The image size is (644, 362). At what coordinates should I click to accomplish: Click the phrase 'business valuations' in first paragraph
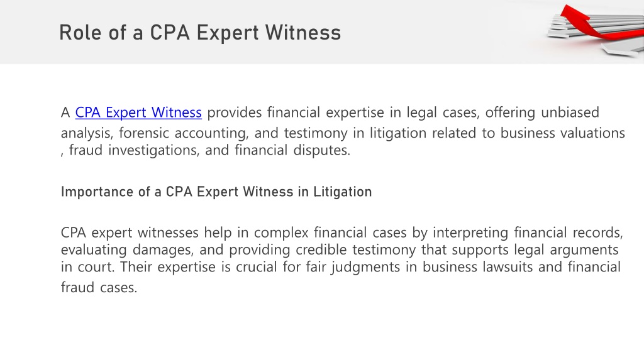point(563,133)
